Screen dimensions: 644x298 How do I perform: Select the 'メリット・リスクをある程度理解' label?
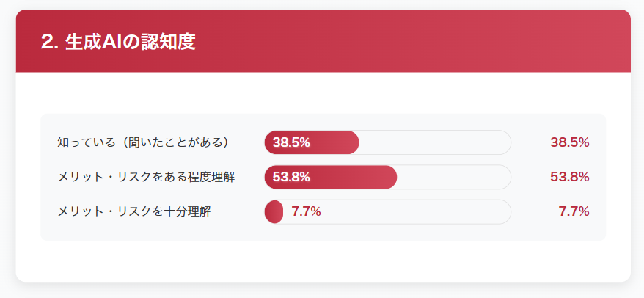point(146,177)
